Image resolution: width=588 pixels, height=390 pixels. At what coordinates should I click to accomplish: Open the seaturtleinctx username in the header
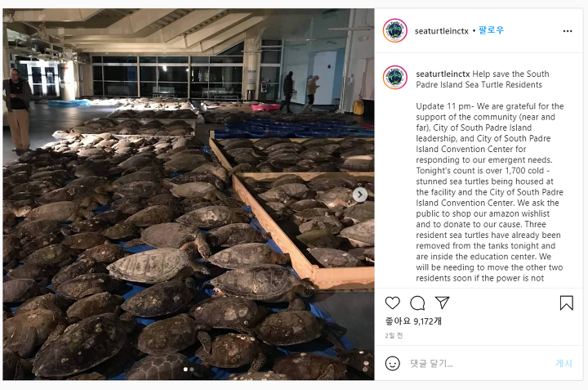(x=441, y=31)
